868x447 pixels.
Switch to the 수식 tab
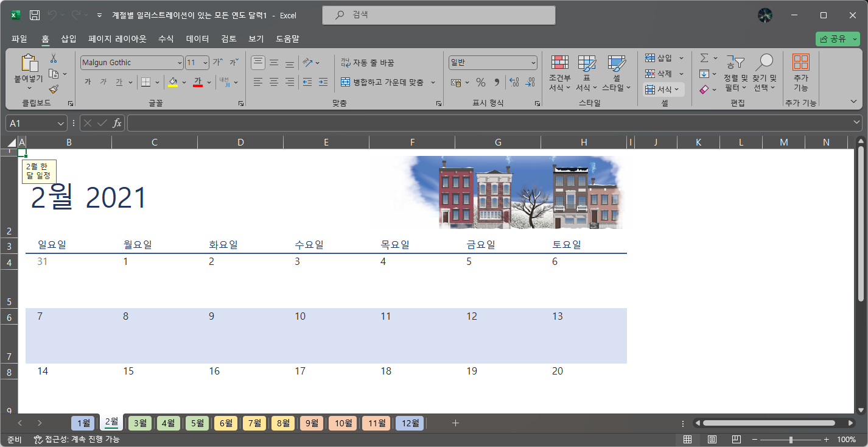(166, 38)
